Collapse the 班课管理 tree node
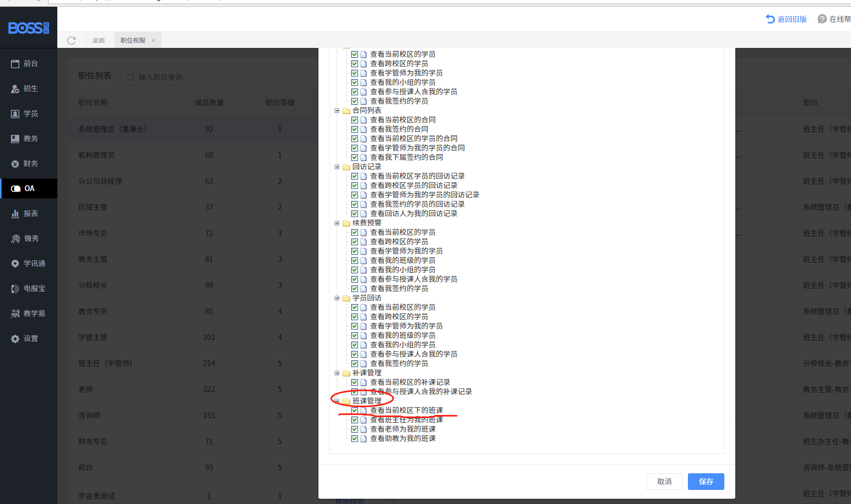The height and width of the screenshot is (504, 851). 337,401
